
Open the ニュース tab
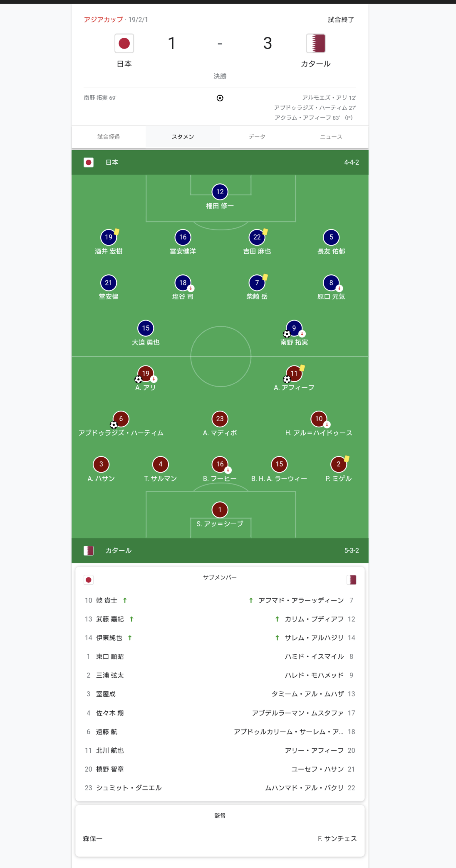(x=331, y=137)
